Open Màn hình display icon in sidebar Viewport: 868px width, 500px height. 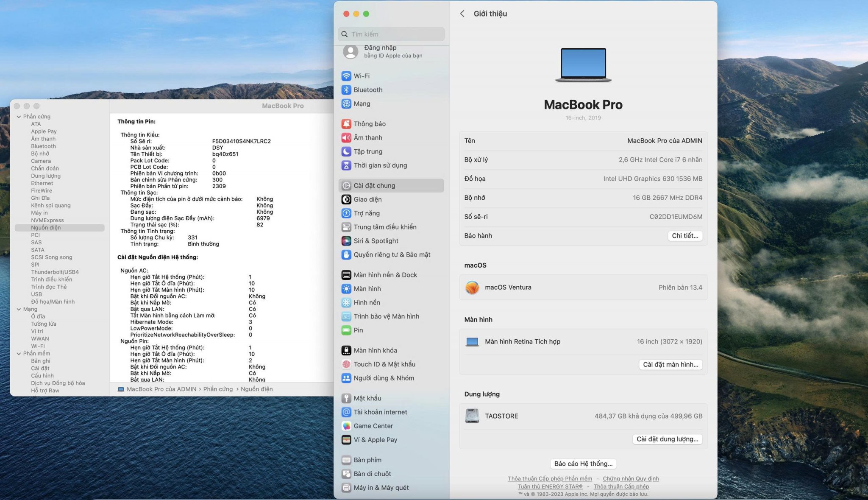click(x=346, y=289)
